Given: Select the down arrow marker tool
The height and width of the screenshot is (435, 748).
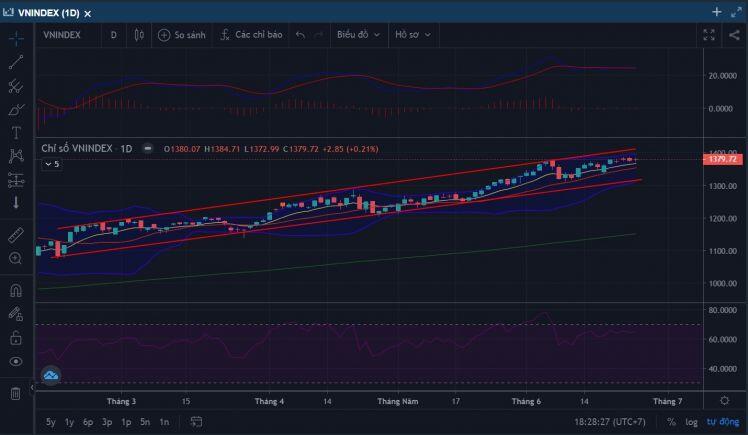Looking at the screenshot, I should point(16,203).
